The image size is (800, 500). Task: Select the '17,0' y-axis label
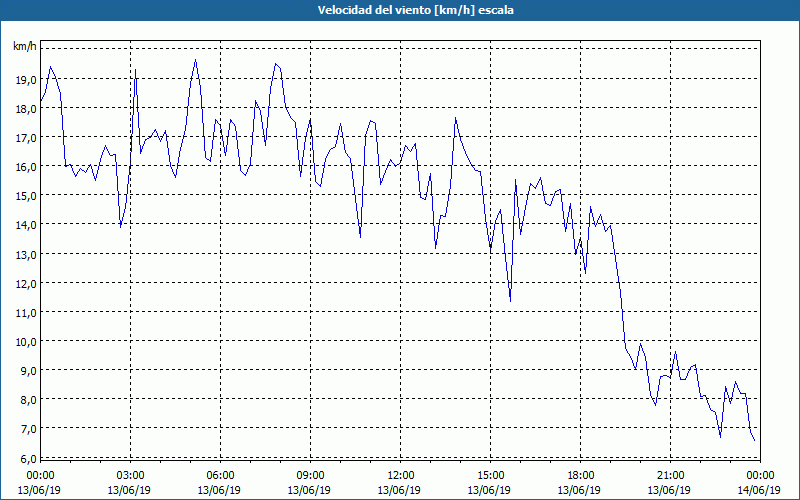click(x=26, y=138)
